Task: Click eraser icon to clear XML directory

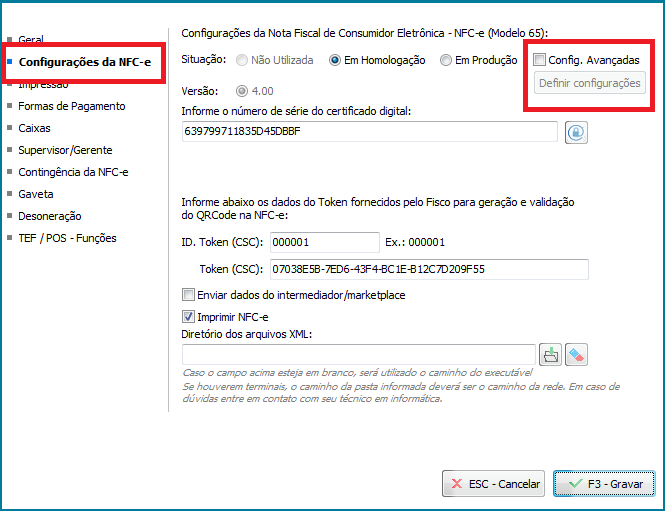Action: [576, 354]
